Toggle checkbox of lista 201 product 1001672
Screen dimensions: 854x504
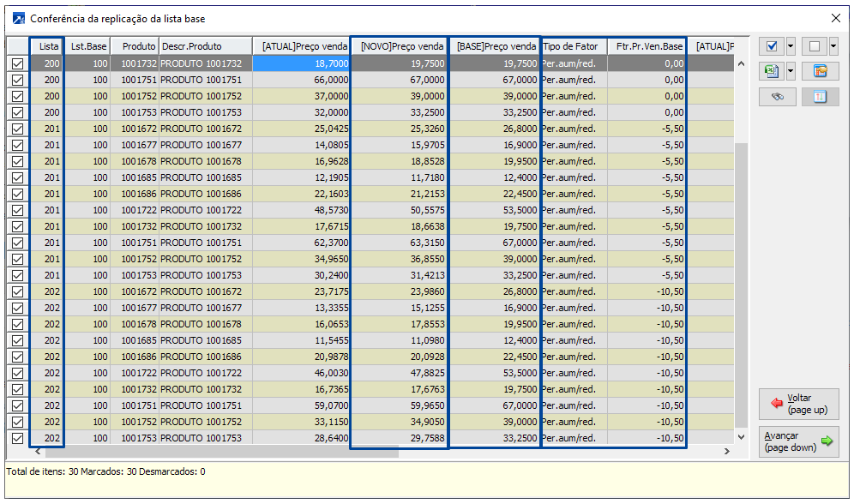coord(17,129)
